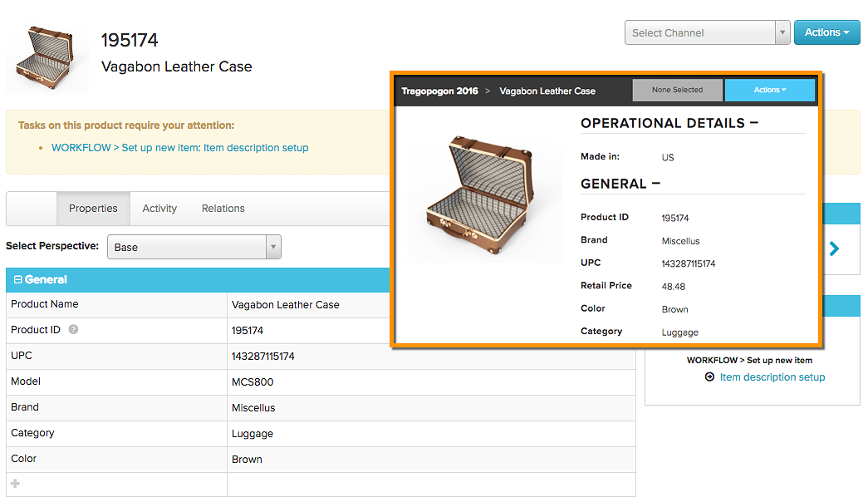The height and width of the screenshot is (502, 868).
Task: Click the UPC value in the preview popup
Action: 688,263
